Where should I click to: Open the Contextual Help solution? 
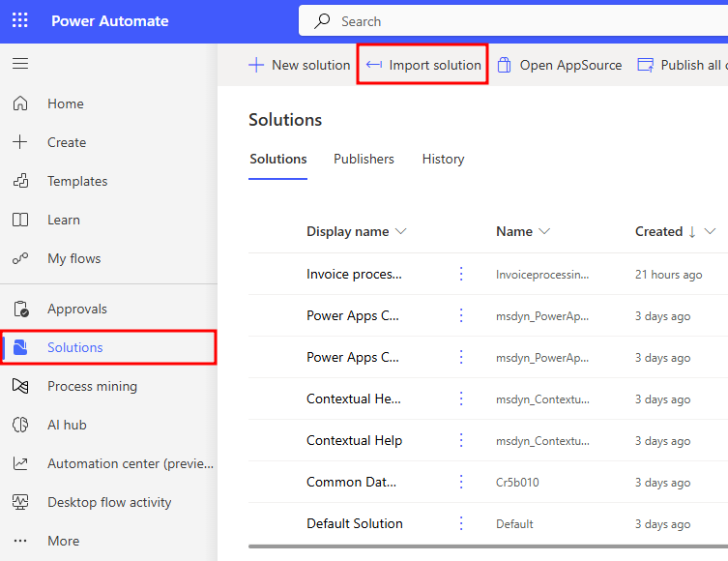click(354, 440)
